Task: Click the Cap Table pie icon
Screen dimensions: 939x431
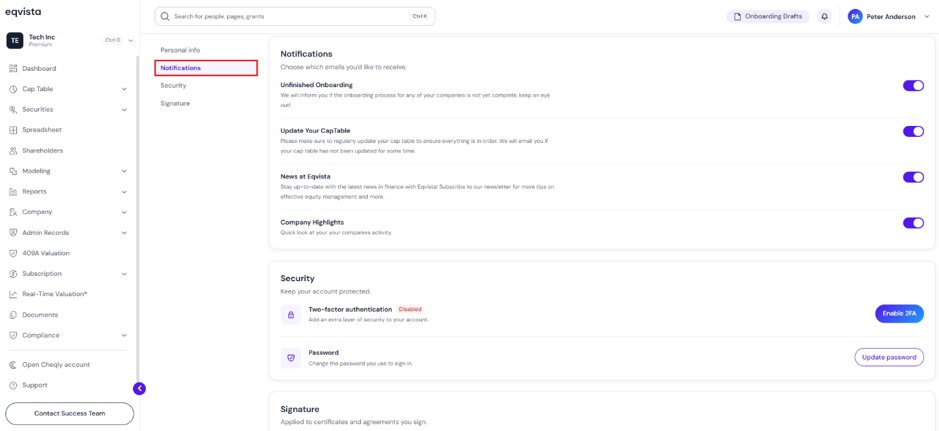Action: (13, 89)
